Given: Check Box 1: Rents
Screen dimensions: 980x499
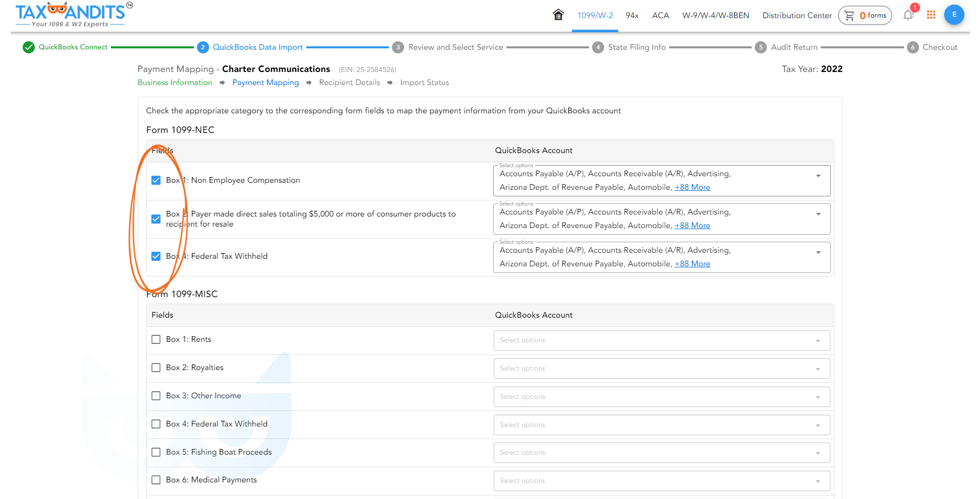Looking at the screenshot, I should click(x=156, y=339).
